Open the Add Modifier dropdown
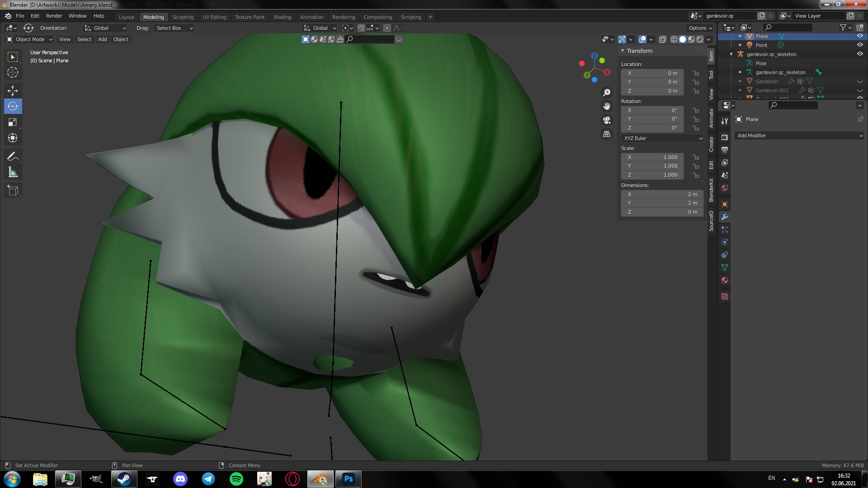868x488 pixels. click(x=799, y=136)
